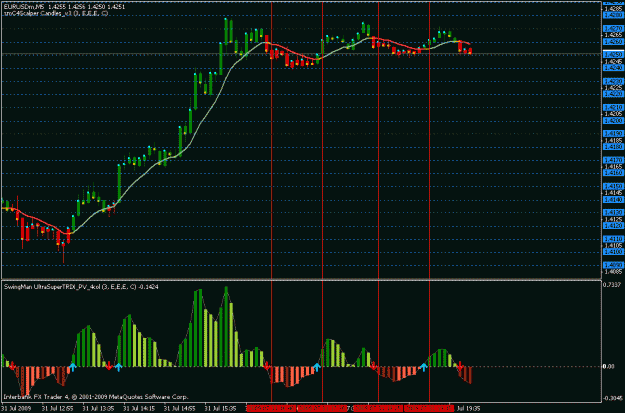Click the 0.7337 indicator scale maximum
This screenshot has width=625, height=413.
[x=613, y=284]
